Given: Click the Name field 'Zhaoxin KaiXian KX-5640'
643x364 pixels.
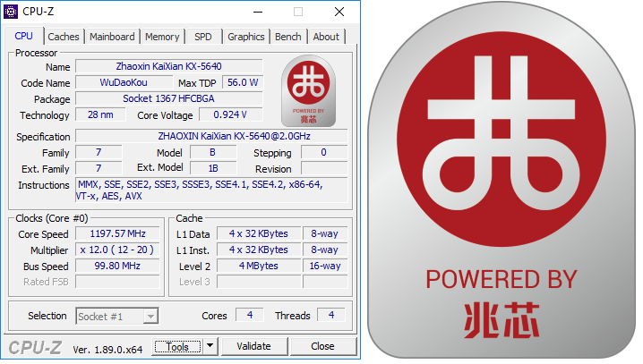Looking at the screenshot, I should (x=169, y=66).
